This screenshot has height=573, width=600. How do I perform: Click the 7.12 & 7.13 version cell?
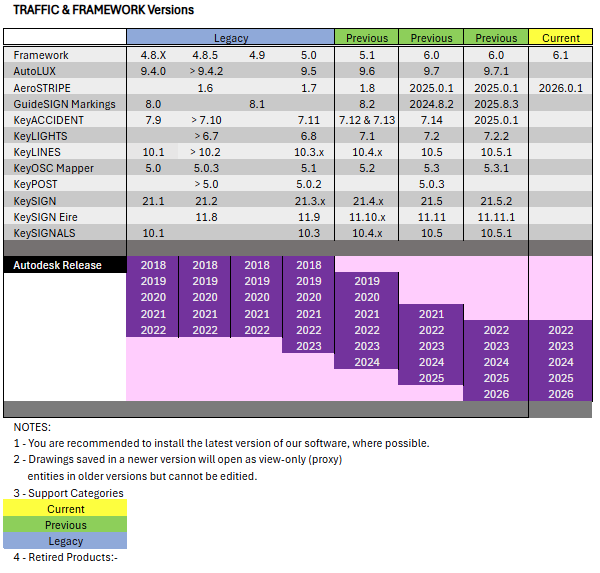coord(366,120)
